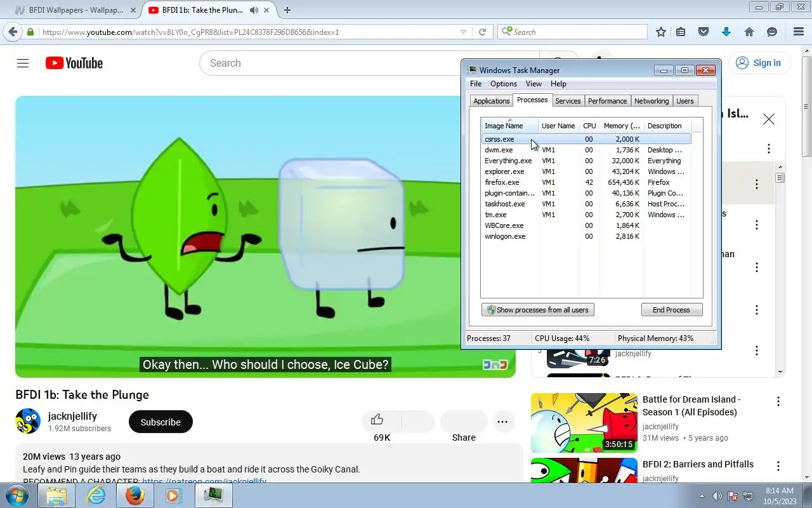This screenshot has height=508, width=812.
Task: Click the chat smiley toolbar icon
Action: (x=772, y=32)
